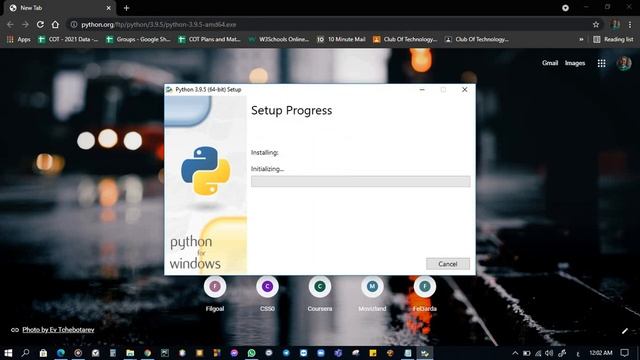Open Microsoft Edge from taskbar
The image size is (640, 360).
click(61, 353)
